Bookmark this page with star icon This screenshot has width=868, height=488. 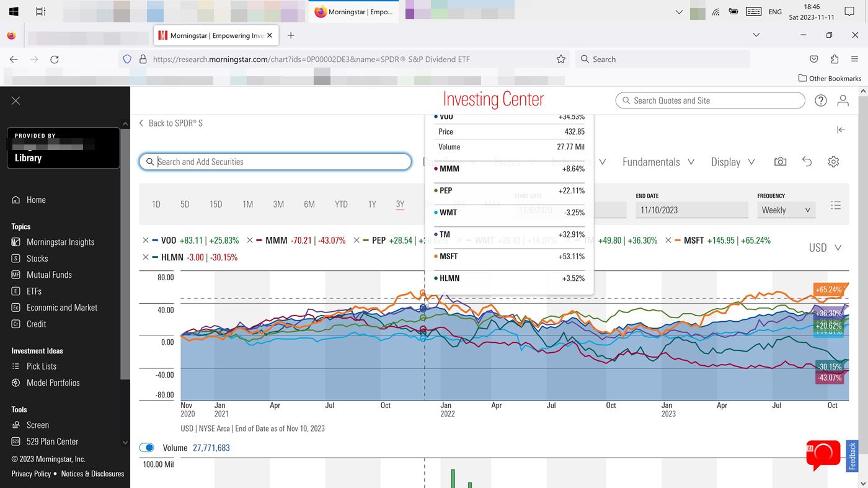coord(561,60)
